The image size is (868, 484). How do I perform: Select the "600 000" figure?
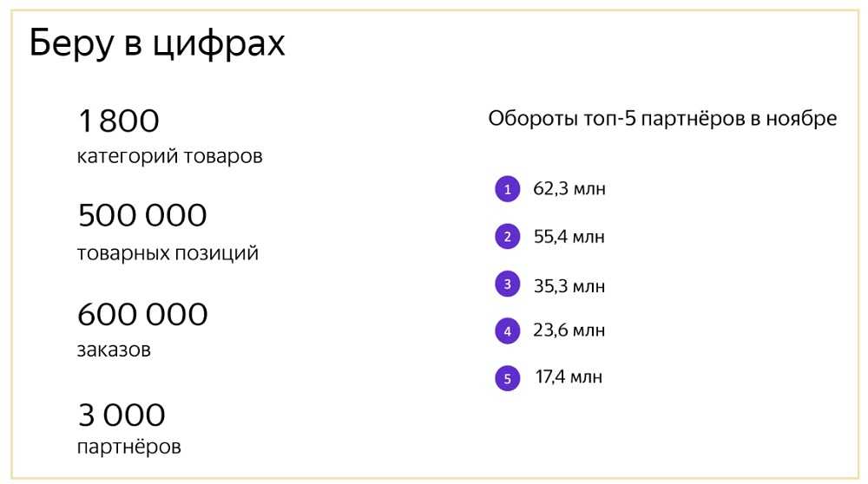click(x=142, y=314)
